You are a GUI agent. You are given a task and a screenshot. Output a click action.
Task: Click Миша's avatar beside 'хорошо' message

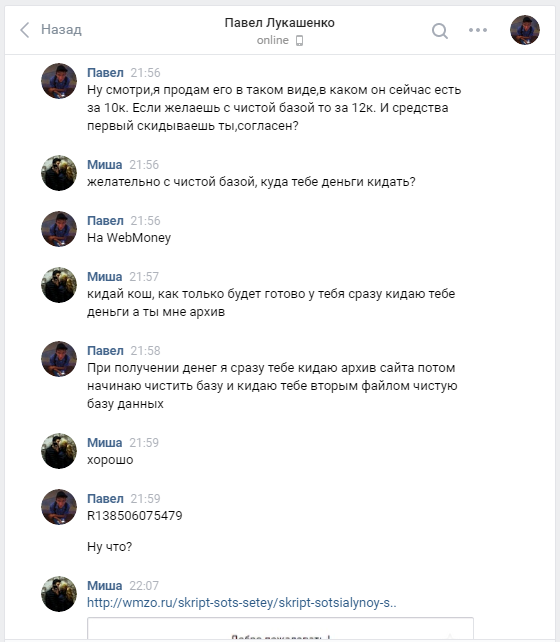point(59,451)
